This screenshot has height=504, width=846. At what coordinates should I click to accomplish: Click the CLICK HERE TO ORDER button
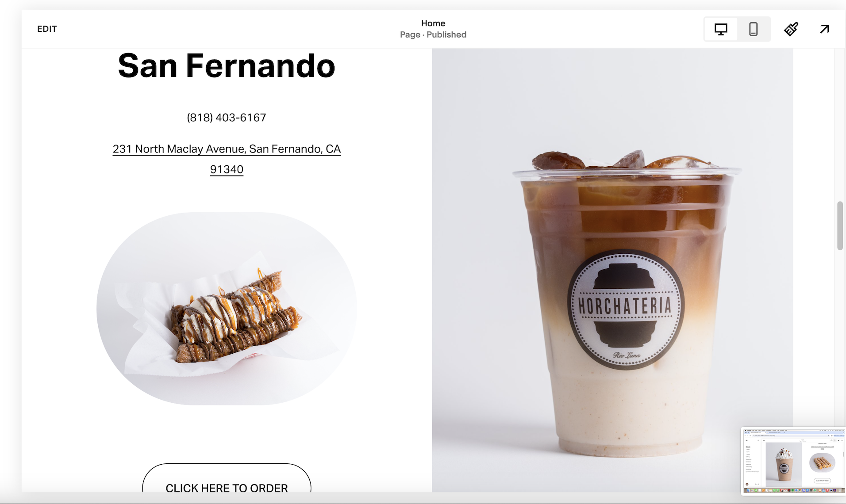pos(227,482)
